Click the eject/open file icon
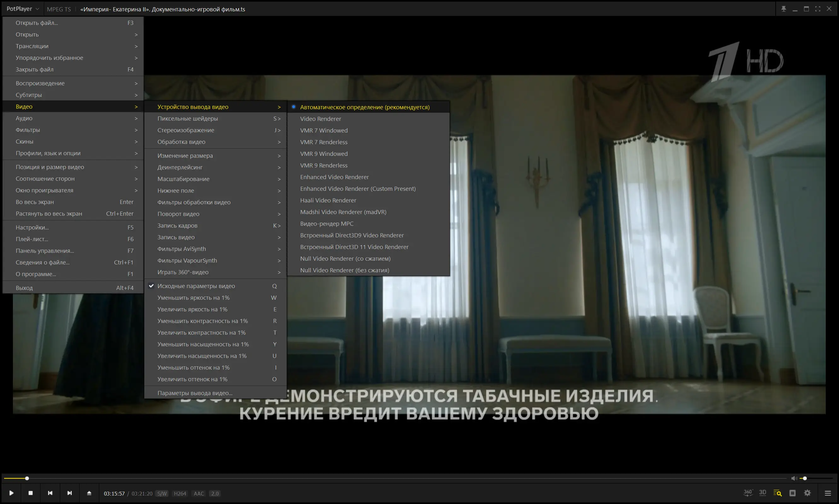The image size is (839, 504). pyautogui.click(x=89, y=493)
